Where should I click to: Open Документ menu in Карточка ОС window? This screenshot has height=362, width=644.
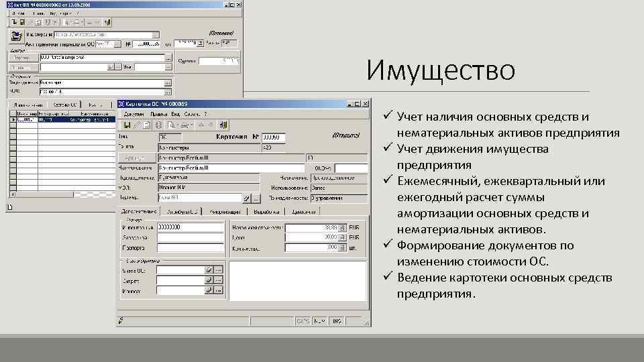(134, 114)
